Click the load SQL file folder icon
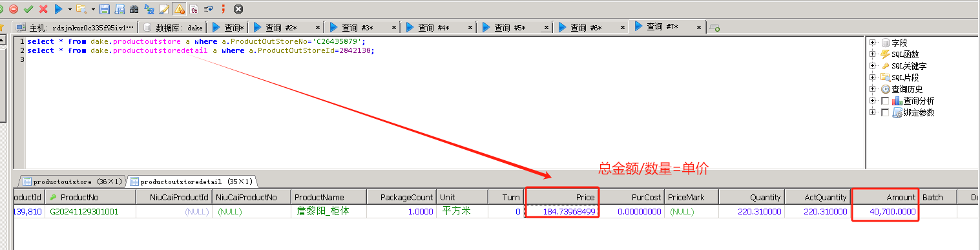 click(81, 9)
